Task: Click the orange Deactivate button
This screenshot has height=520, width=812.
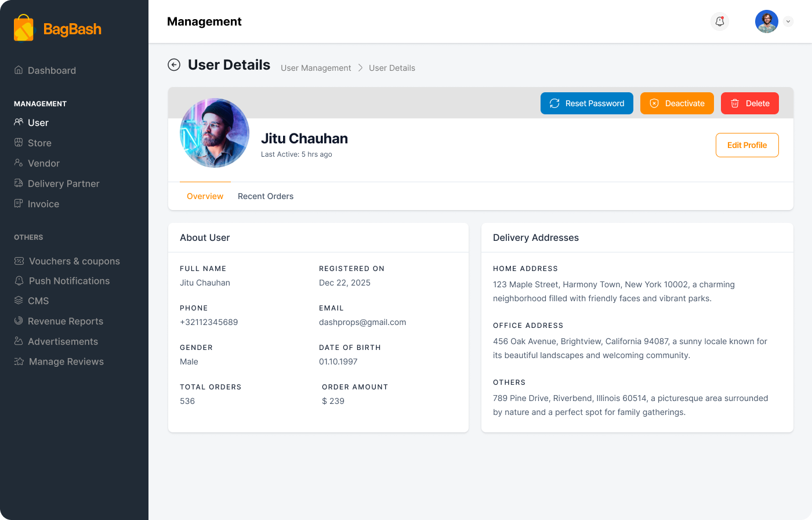Action: (x=677, y=103)
